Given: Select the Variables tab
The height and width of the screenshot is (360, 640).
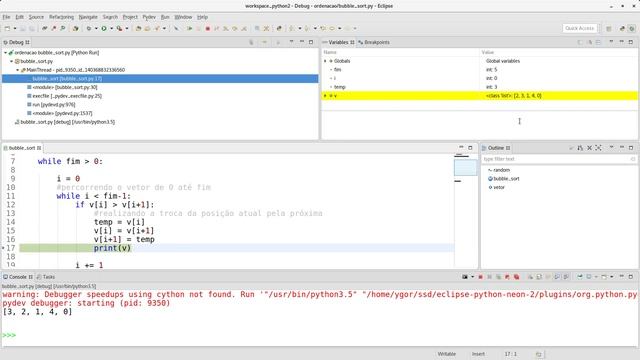Looking at the screenshot, I should click(x=338, y=42).
